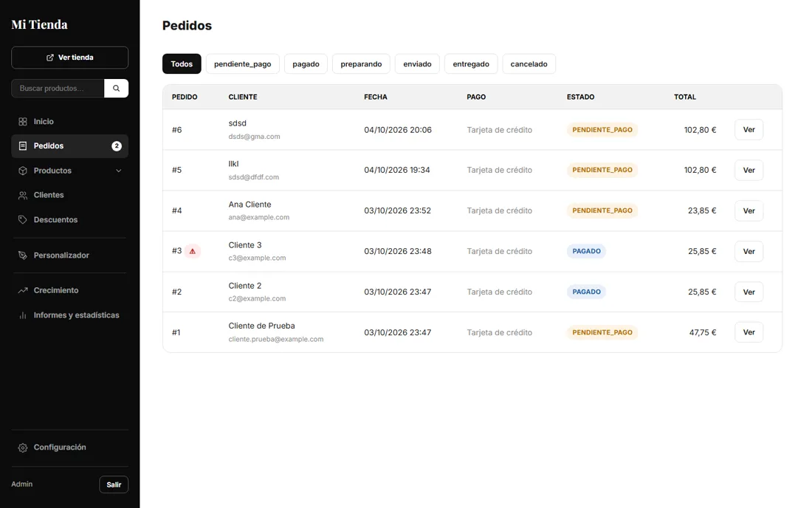View order #6 details with Ver
This screenshot has height=508, width=812.
(749, 129)
